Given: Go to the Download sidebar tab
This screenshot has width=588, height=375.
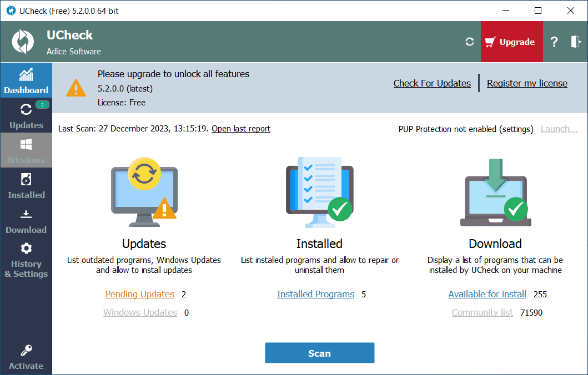Looking at the screenshot, I should (x=26, y=220).
